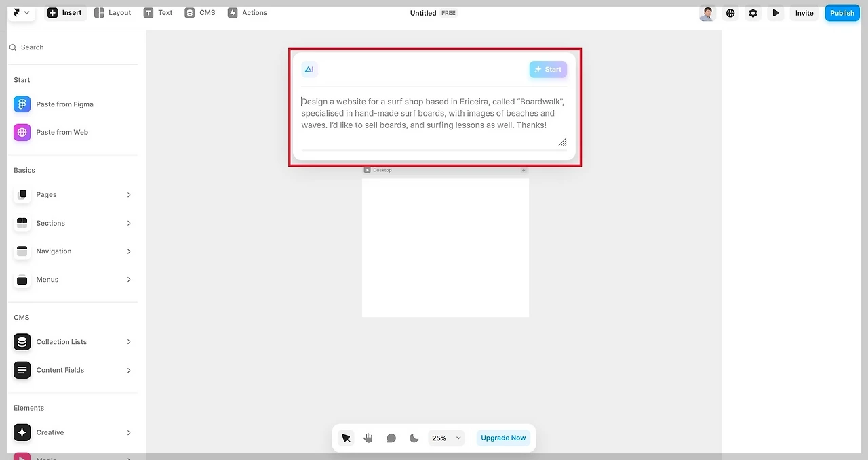Select the Text toolbar item
The image size is (868, 460).
pyautogui.click(x=158, y=13)
